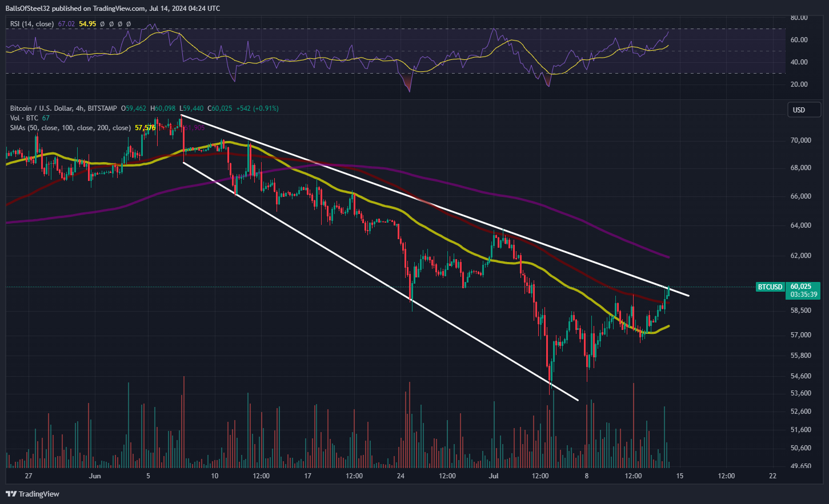Click the RSI moving average value 54.95

pyautogui.click(x=87, y=24)
